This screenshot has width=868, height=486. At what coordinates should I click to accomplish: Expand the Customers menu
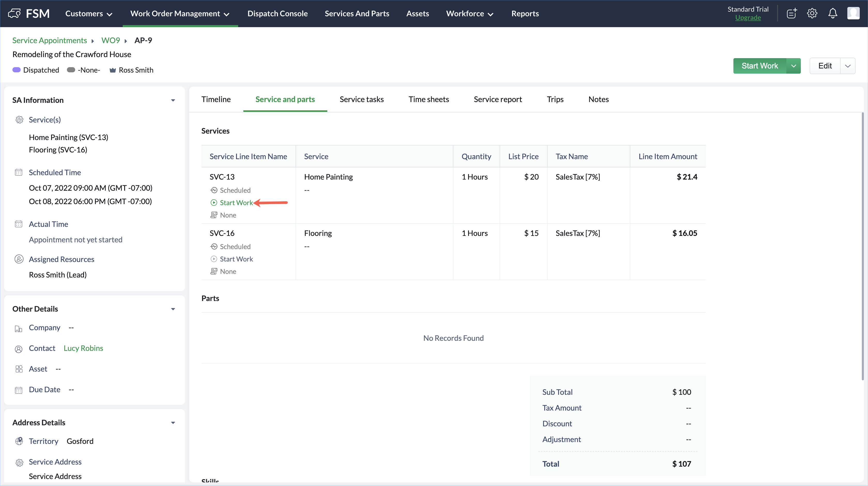click(89, 13)
